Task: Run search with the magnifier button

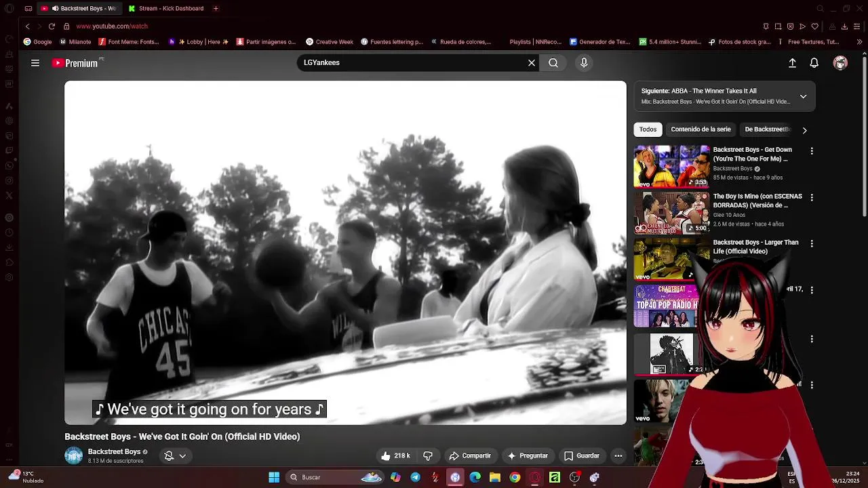Action: pos(553,63)
